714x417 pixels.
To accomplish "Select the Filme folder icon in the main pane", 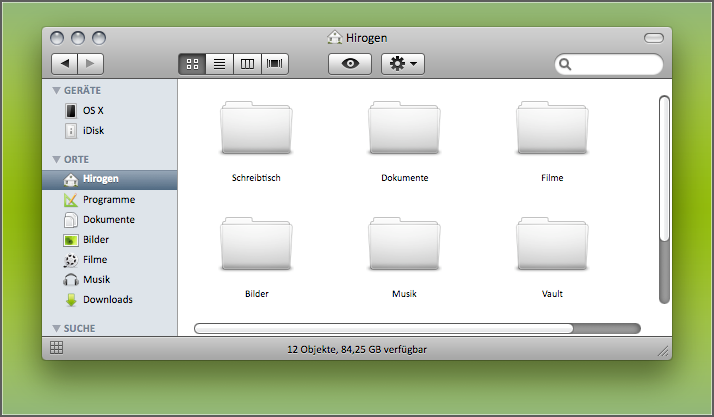I will [x=552, y=128].
